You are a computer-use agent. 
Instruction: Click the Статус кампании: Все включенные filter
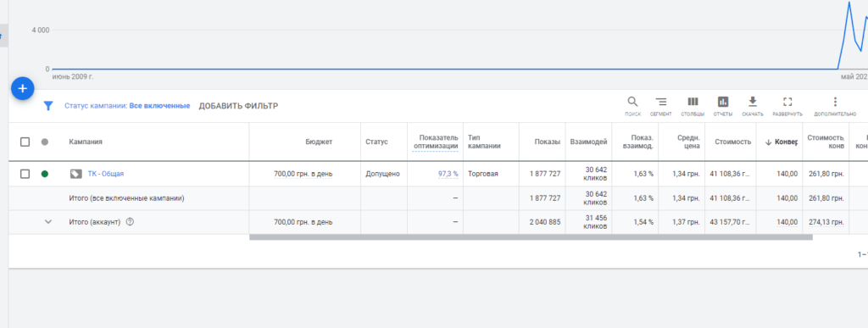coord(127,106)
